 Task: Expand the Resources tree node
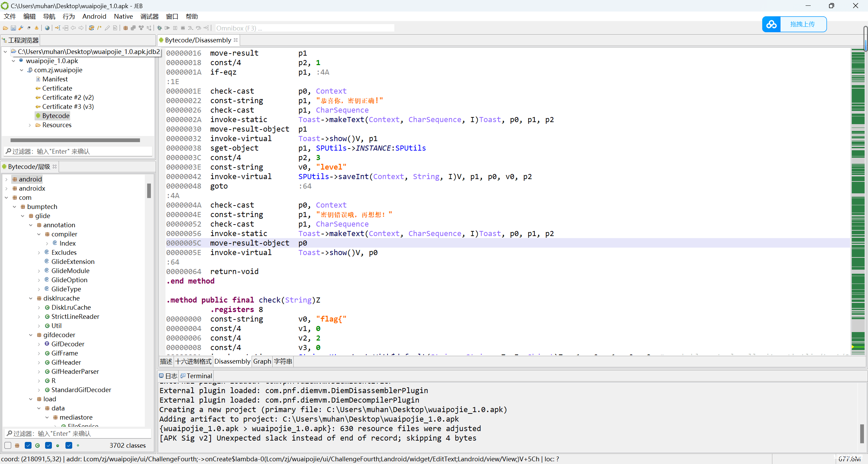30,125
